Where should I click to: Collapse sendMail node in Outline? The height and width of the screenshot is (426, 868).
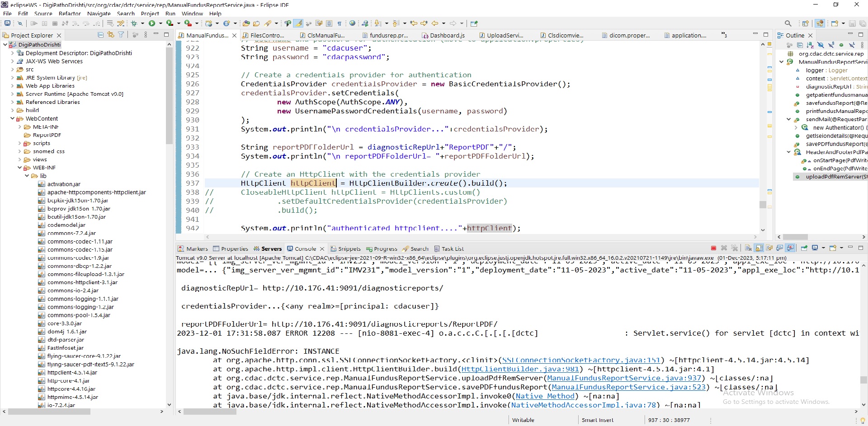click(x=789, y=119)
